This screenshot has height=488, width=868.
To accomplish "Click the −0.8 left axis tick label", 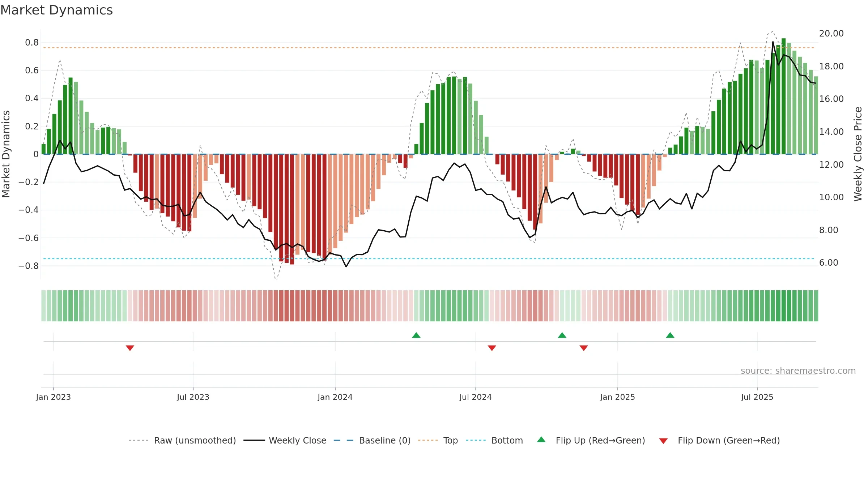I will [x=29, y=266].
